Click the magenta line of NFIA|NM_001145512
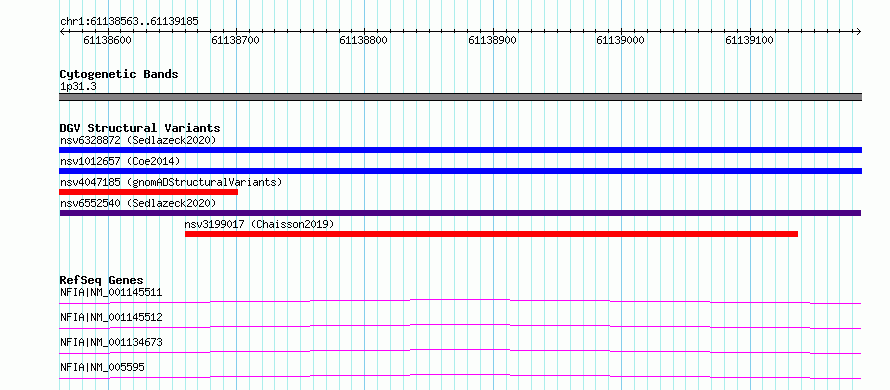 pyautogui.click(x=460, y=326)
